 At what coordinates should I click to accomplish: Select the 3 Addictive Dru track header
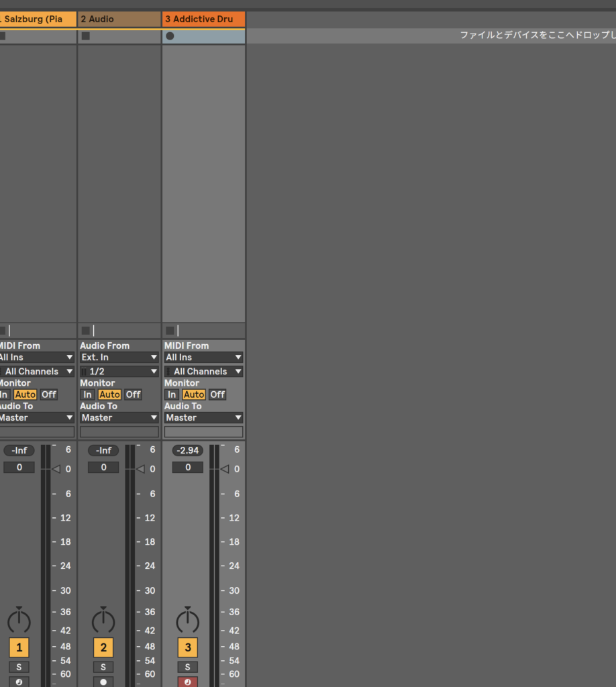click(x=203, y=19)
